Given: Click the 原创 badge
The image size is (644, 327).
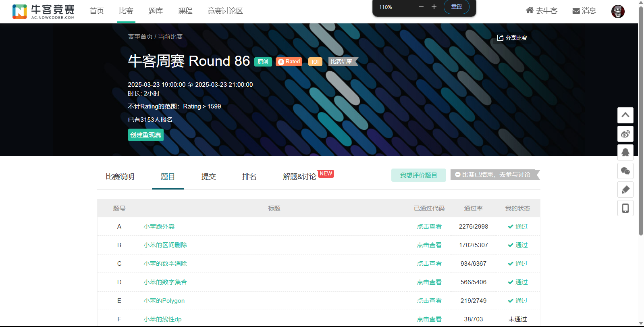Looking at the screenshot, I should point(263,62).
